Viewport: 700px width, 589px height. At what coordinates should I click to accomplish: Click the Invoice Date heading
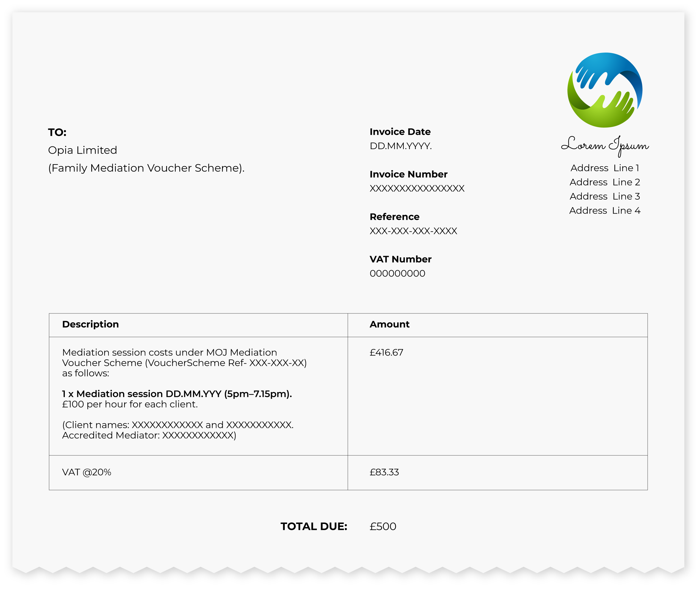point(400,132)
